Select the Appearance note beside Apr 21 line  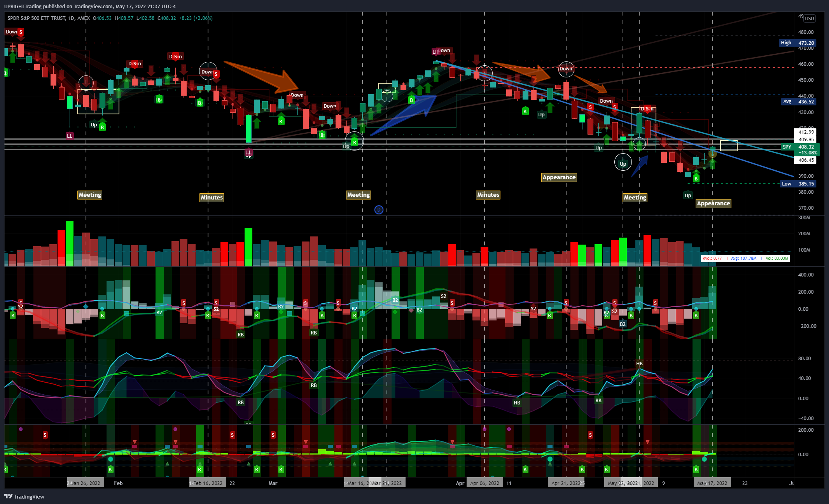pyautogui.click(x=559, y=177)
